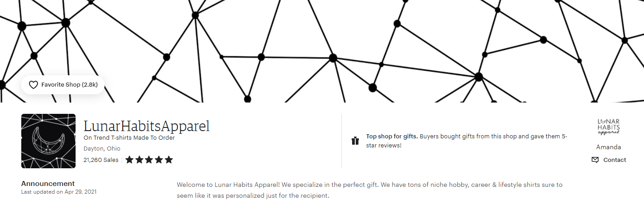View shop owner Amanda's profile
The image size is (644, 210).
(x=609, y=147)
